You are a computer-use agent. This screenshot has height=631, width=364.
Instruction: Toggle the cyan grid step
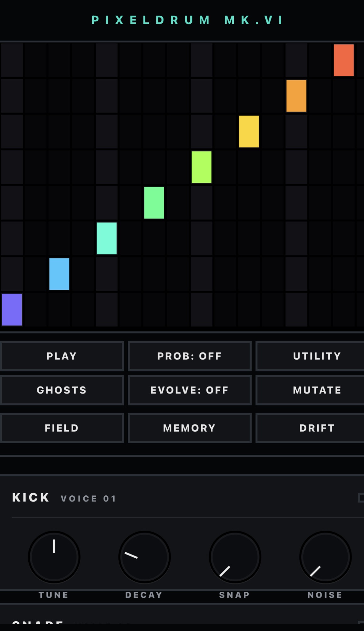(107, 238)
